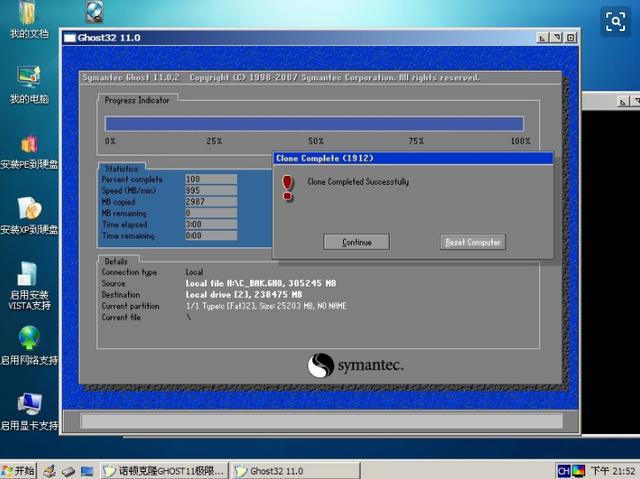640x479 pixels.
Task: Select the Ghost32 11.0 taskbar item
Action: click(294, 470)
